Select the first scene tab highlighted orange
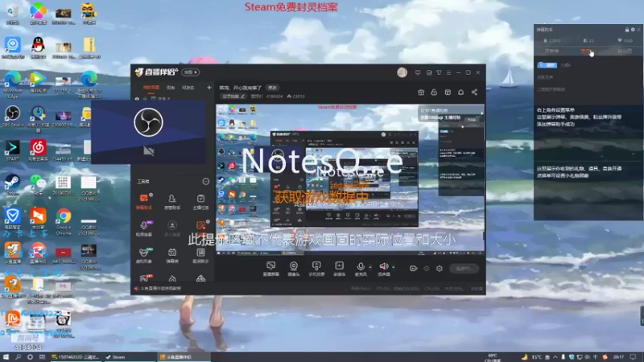644x362 pixels. (x=151, y=88)
